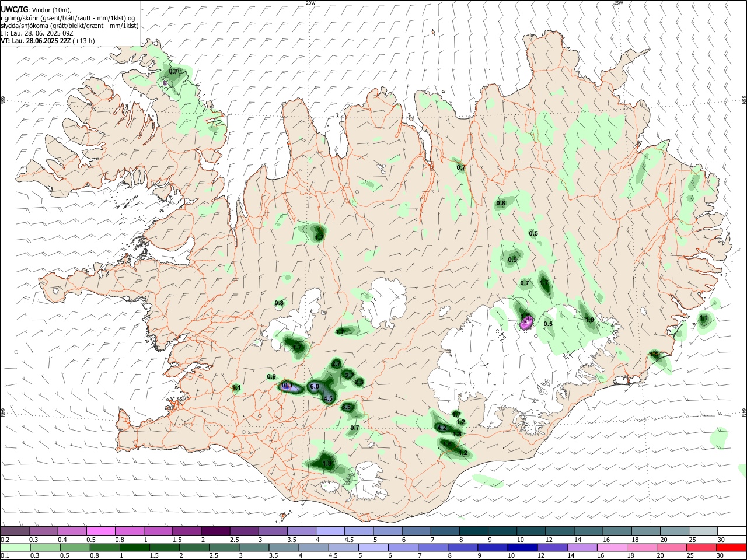
Task: Click the 2.5 precipitation value
Action: [359, 382]
